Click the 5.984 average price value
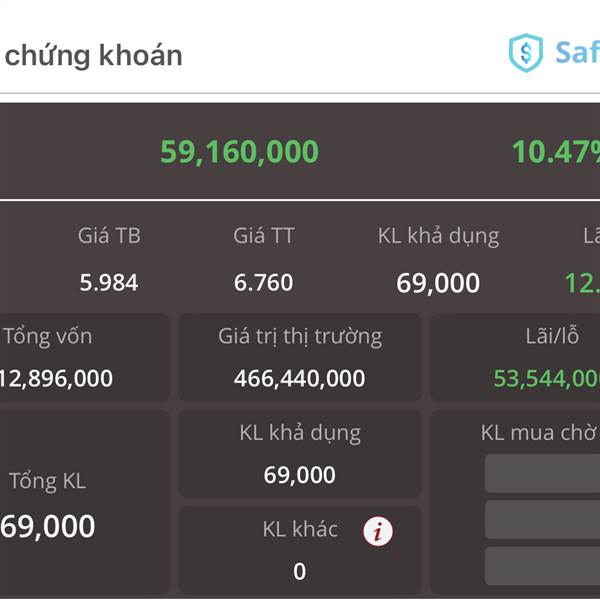The image size is (600, 600). (x=109, y=283)
